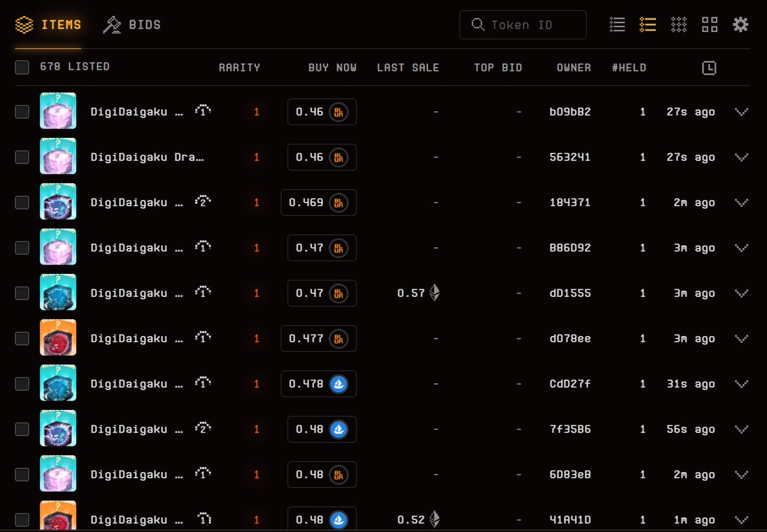Expand the row owned by 6D83eB
The width and height of the screenshot is (767, 532).
tap(741, 475)
